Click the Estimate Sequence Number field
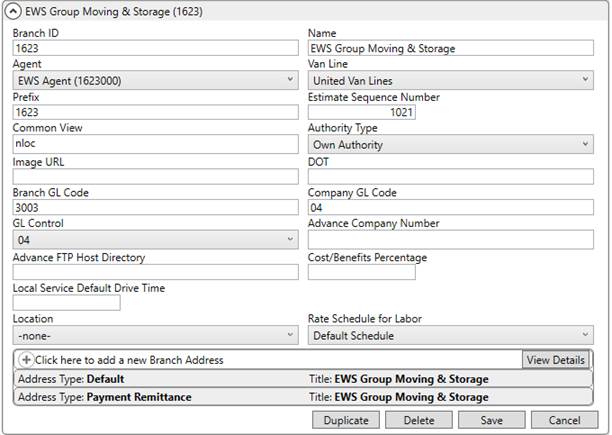This screenshot has width=612, height=435. (361, 113)
